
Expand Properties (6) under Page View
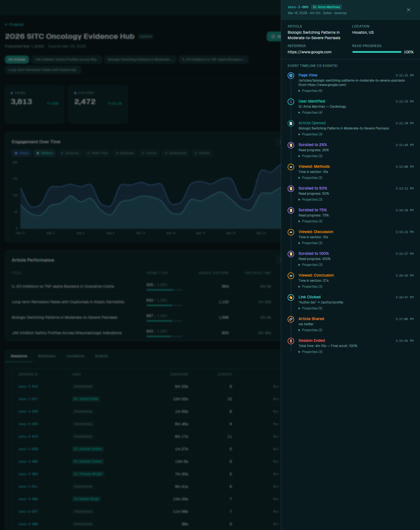[312, 91]
